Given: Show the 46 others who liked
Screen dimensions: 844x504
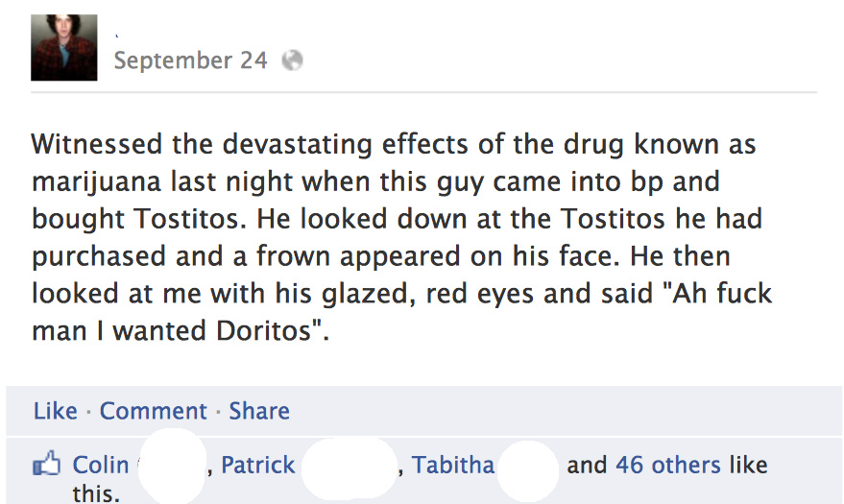Looking at the screenshot, I should (667, 466).
